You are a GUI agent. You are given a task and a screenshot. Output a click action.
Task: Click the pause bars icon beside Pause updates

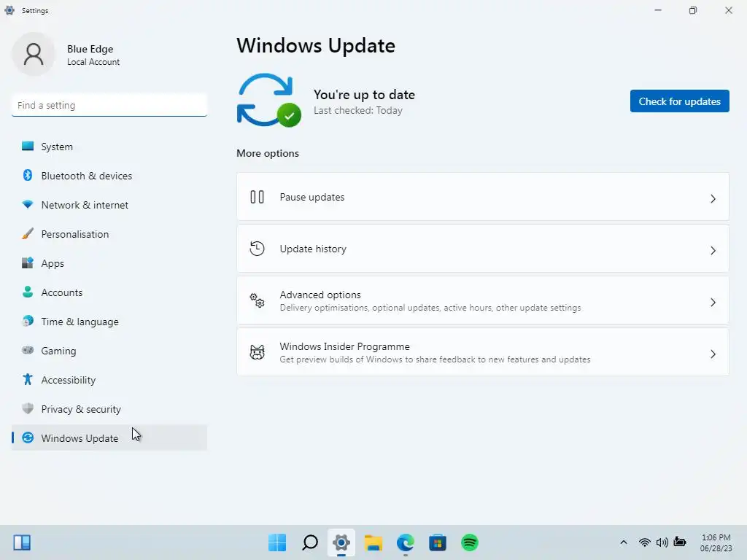[258, 197]
